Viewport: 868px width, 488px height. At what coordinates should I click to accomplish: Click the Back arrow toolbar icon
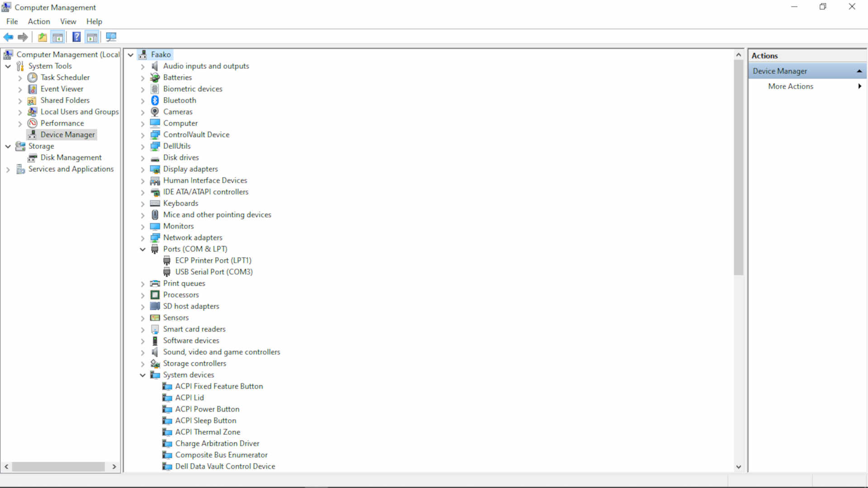(8, 37)
